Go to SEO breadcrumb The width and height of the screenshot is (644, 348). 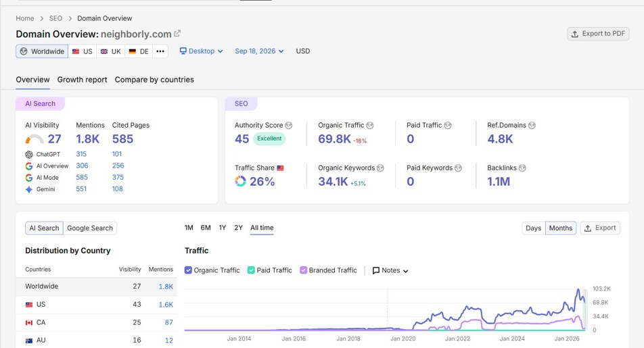tap(56, 18)
